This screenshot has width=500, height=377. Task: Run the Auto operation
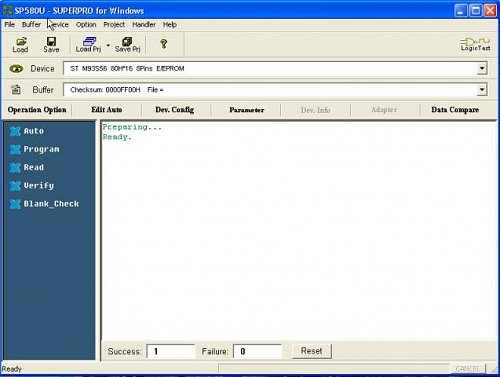34,131
